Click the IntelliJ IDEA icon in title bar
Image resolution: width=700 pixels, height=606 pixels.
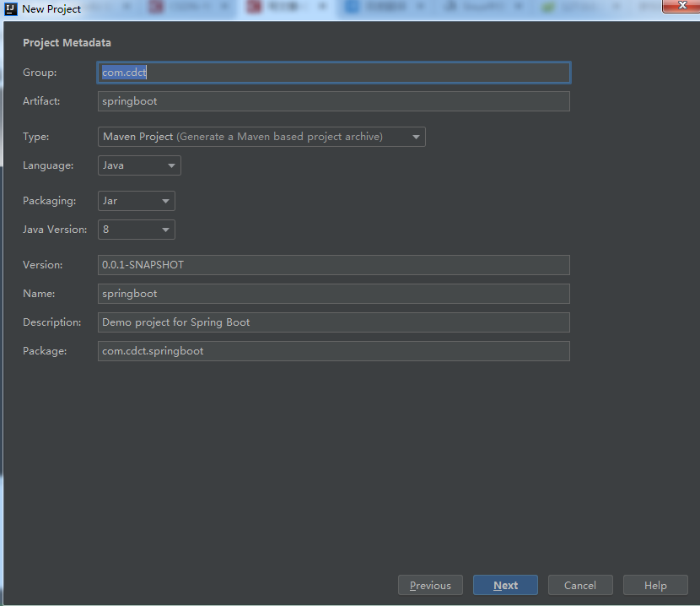coord(10,9)
